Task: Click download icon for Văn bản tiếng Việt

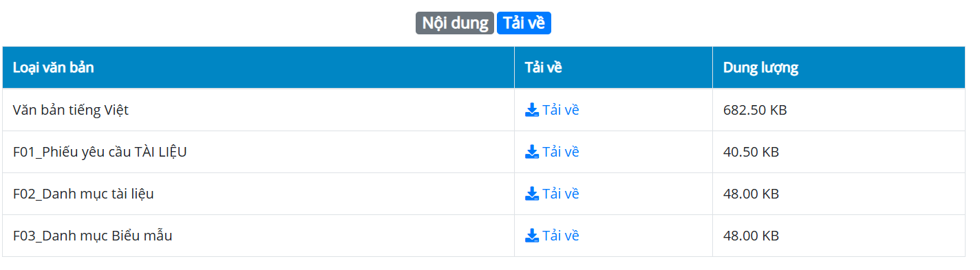Action: [x=532, y=110]
